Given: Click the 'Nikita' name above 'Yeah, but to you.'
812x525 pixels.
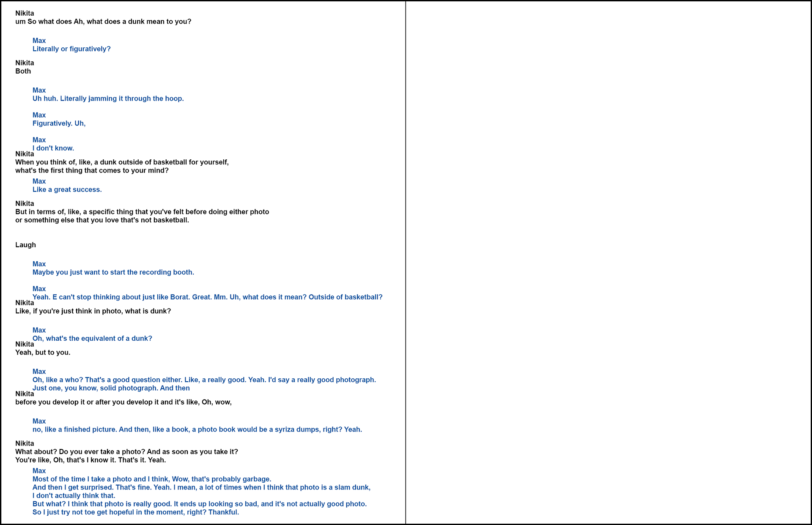Looking at the screenshot, I should [x=25, y=344].
